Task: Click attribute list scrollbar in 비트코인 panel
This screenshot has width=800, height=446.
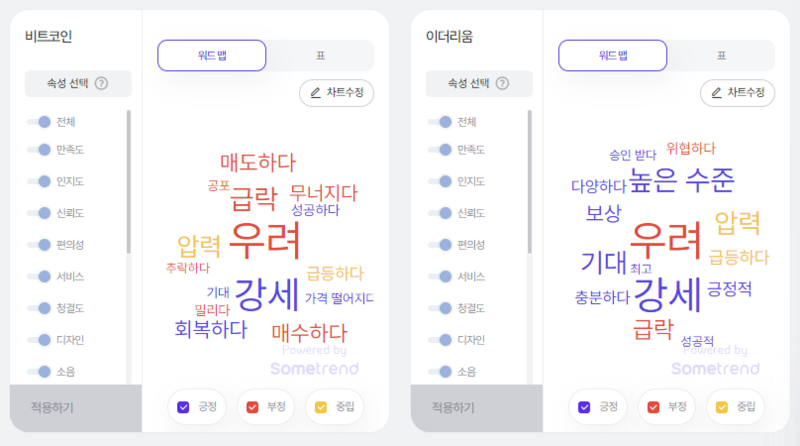Action: pos(129,182)
